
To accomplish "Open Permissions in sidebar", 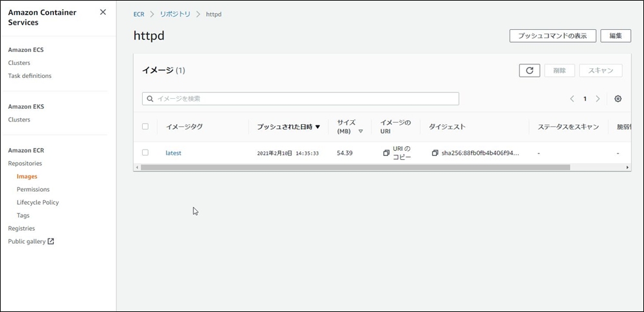I will click(33, 190).
